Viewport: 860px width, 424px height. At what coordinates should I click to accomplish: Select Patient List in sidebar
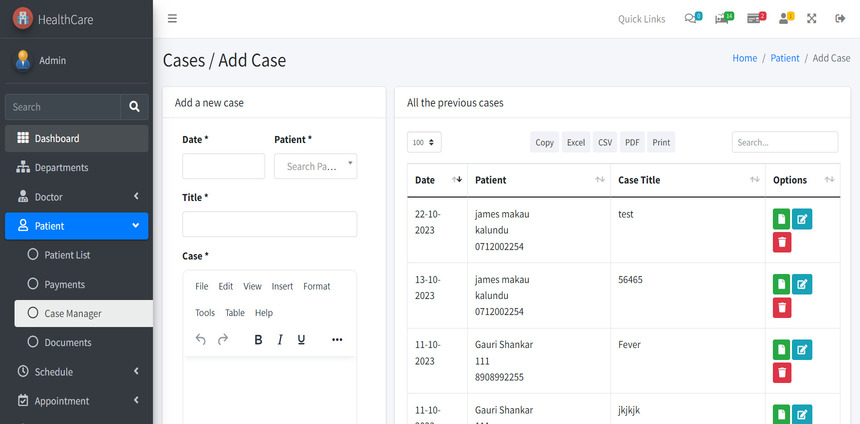coord(67,255)
